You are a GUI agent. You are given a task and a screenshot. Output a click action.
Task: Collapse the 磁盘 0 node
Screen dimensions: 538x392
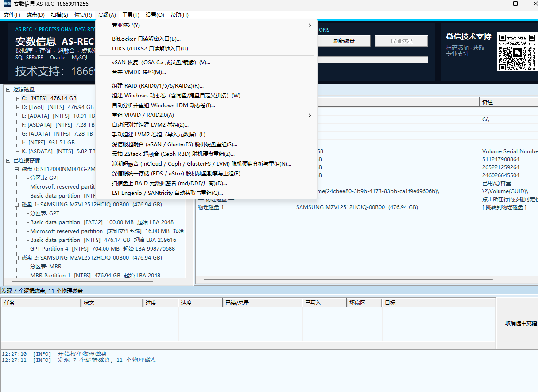click(17, 169)
